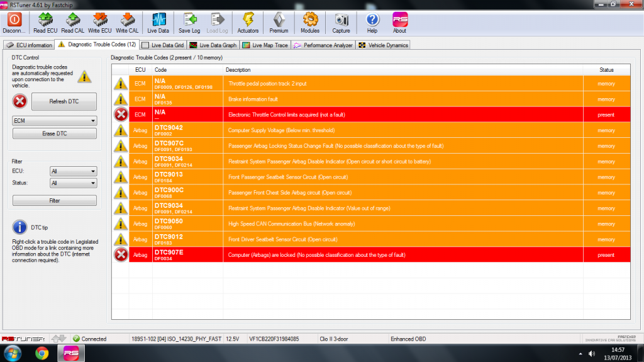The image size is (644, 362).
Task: Open the ECM selection dropdown
Action: [55, 120]
